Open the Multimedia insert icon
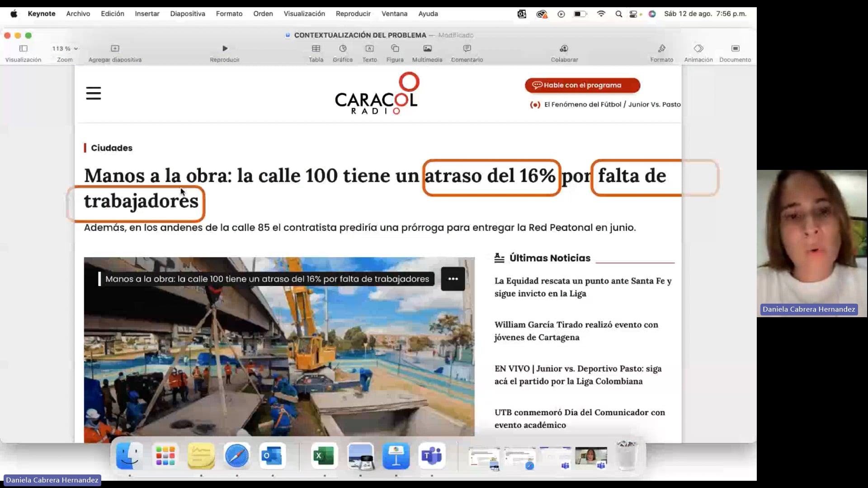This screenshot has height=488, width=868. [x=427, y=48]
